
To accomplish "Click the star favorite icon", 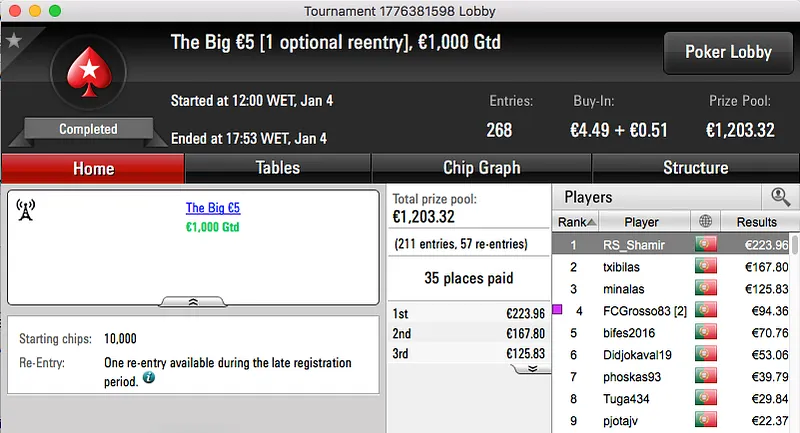I will [13, 41].
